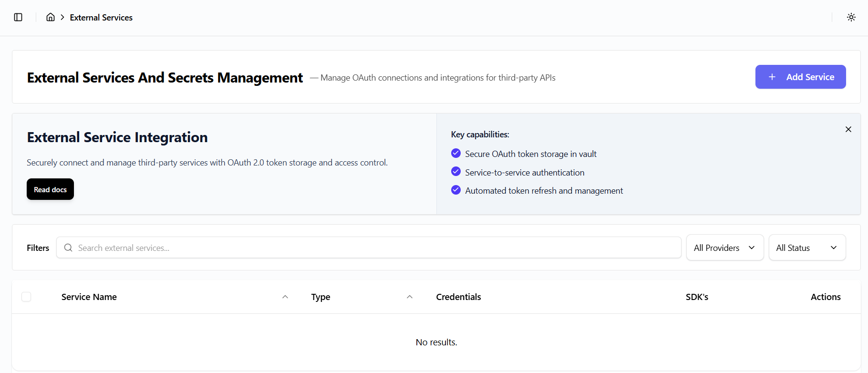Click checkmark beside Service-to-service authentication
The image size is (868, 373).
[x=456, y=172]
